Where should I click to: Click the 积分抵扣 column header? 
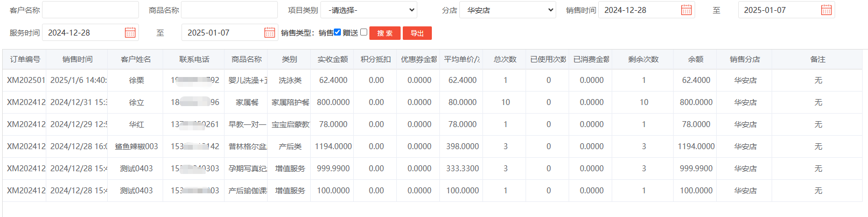click(x=376, y=59)
